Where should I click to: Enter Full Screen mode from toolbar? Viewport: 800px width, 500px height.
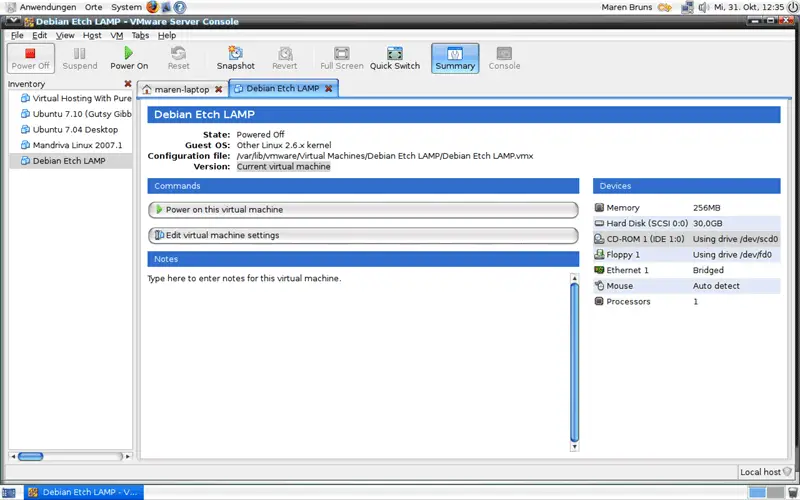pyautogui.click(x=341, y=58)
